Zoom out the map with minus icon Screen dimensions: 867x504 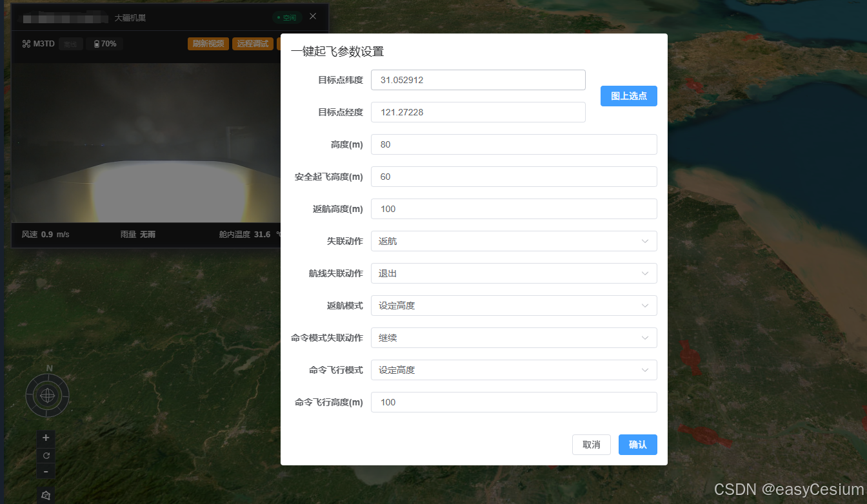coord(46,472)
